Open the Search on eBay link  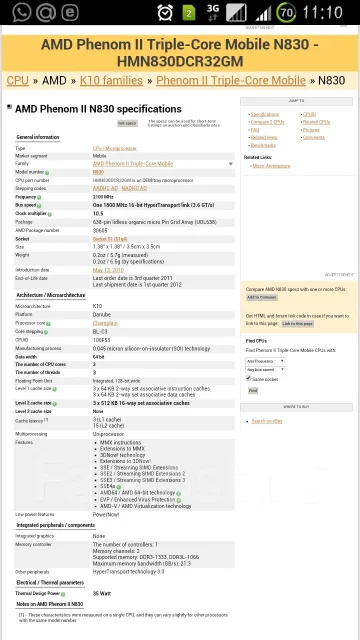point(267,421)
